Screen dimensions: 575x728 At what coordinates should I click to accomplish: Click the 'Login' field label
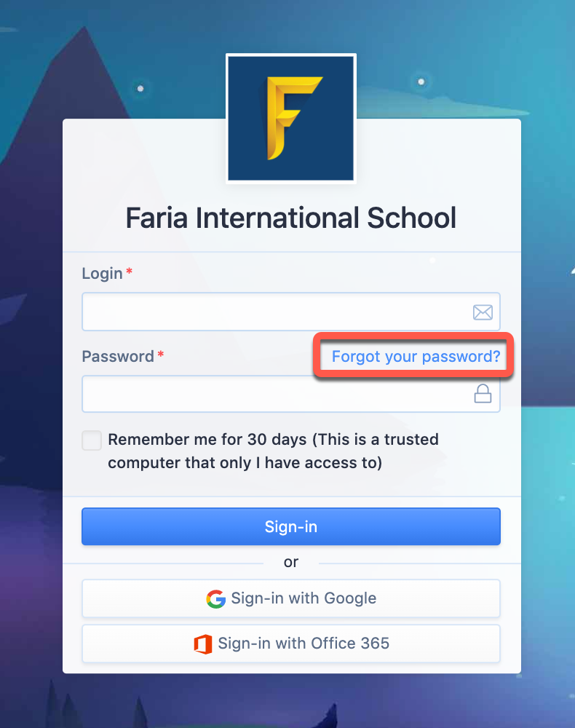coord(101,273)
